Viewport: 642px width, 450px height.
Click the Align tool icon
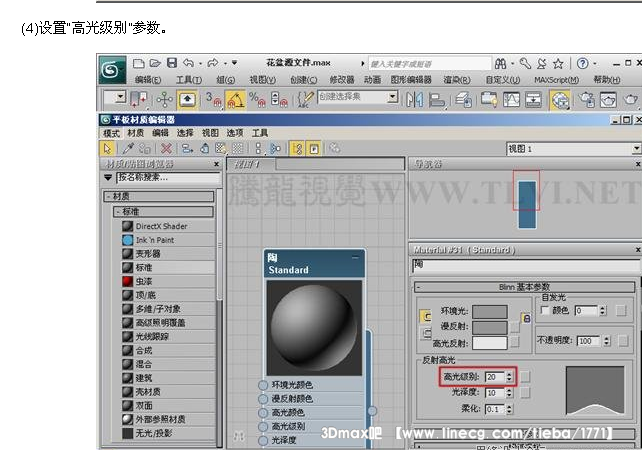pyautogui.click(x=437, y=99)
